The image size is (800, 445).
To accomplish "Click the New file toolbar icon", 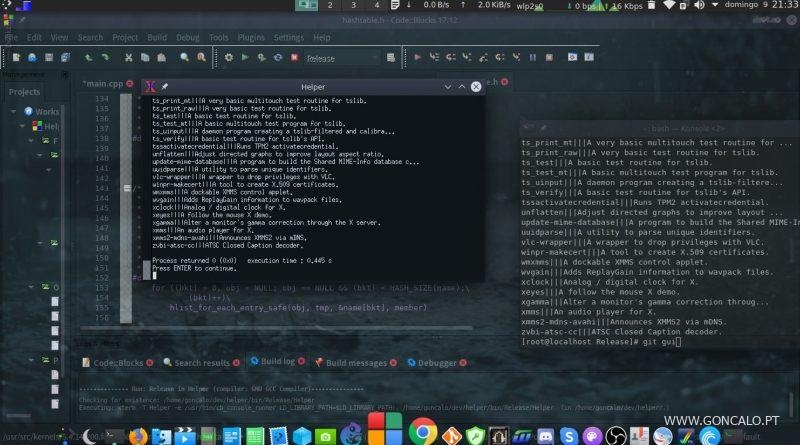I will [x=16, y=58].
